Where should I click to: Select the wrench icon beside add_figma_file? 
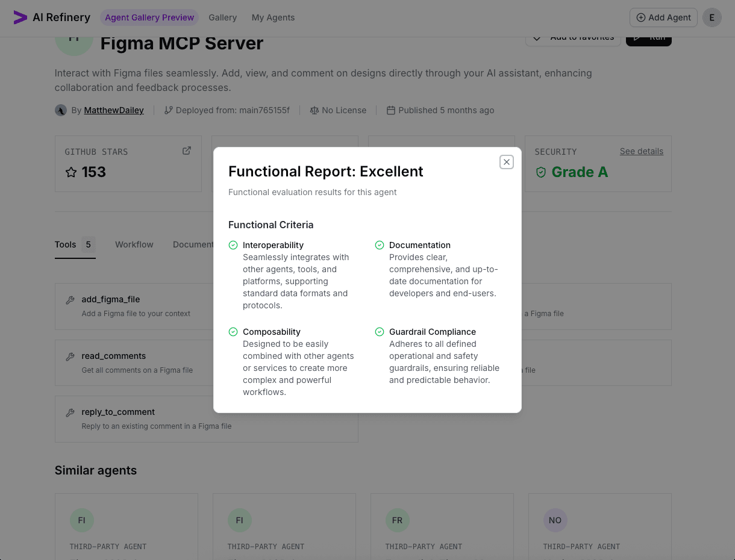pos(70,299)
